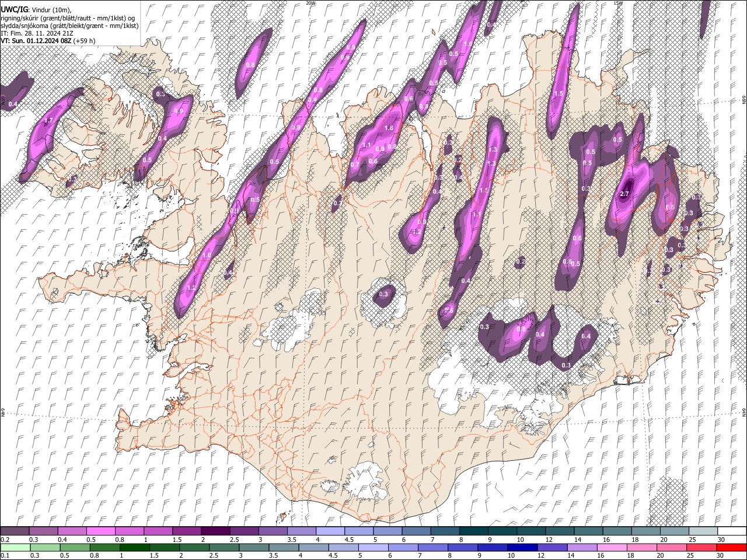
Task: Click the snow scale swatch starting at 3
Action: [272, 531]
